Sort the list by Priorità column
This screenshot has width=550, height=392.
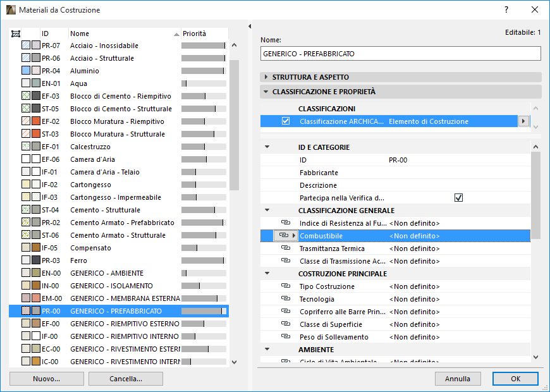click(x=204, y=34)
